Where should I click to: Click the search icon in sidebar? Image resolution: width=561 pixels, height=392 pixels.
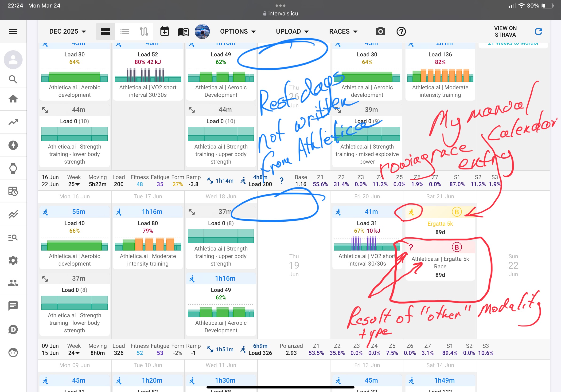[x=13, y=79]
